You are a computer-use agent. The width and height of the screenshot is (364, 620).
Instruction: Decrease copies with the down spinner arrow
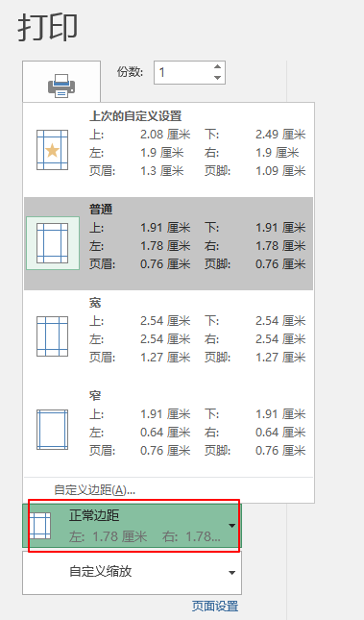(217, 78)
